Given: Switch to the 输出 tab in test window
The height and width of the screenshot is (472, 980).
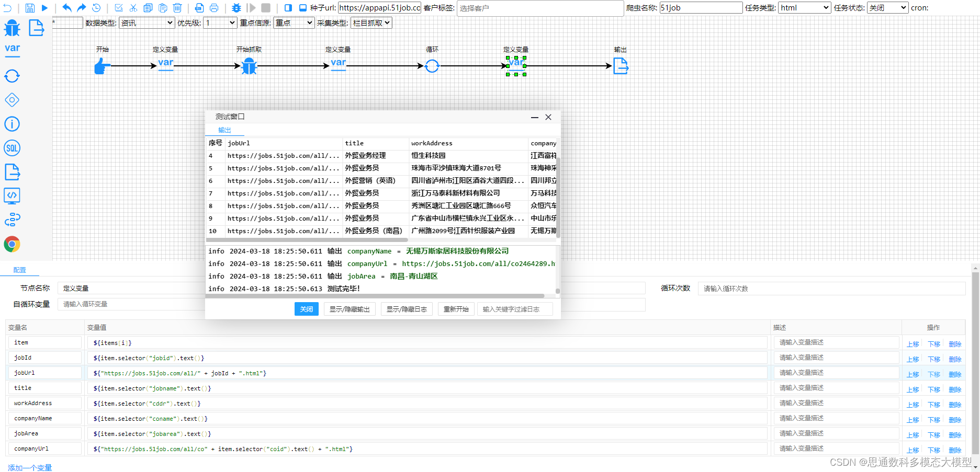Looking at the screenshot, I should pyautogui.click(x=224, y=130).
